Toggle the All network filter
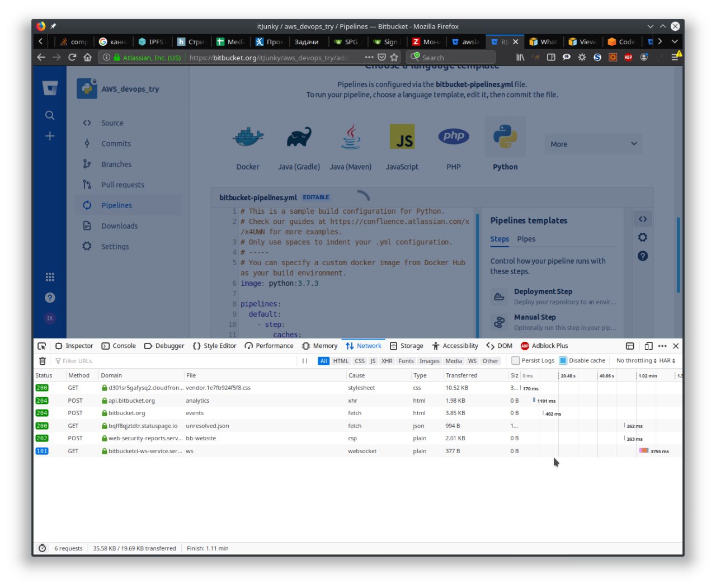Image resolution: width=716 pixels, height=588 pixels. [323, 361]
